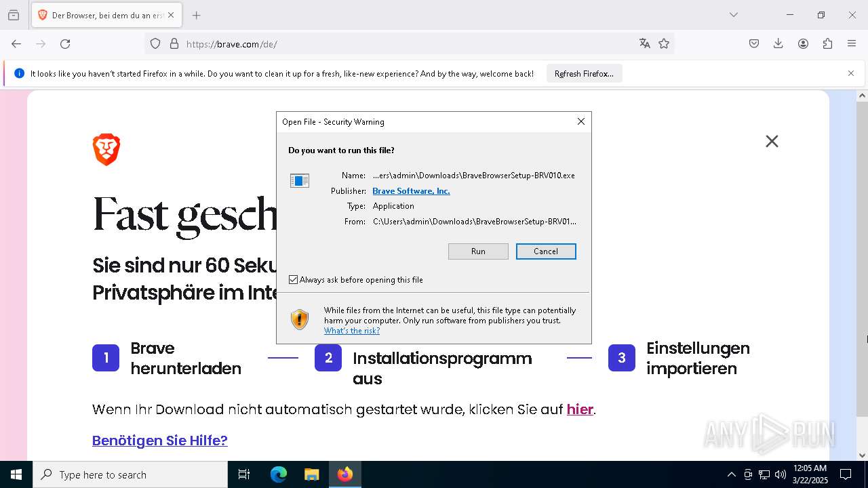Click the Firefox taskbar icon
This screenshot has height=488, width=868.
[x=345, y=474]
